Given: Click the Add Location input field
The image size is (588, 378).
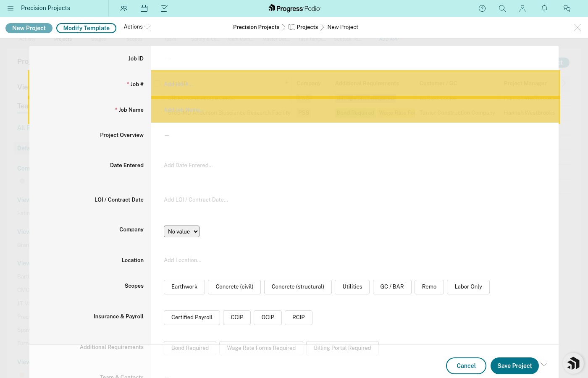Looking at the screenshot, I should click(x=182, y=260).
